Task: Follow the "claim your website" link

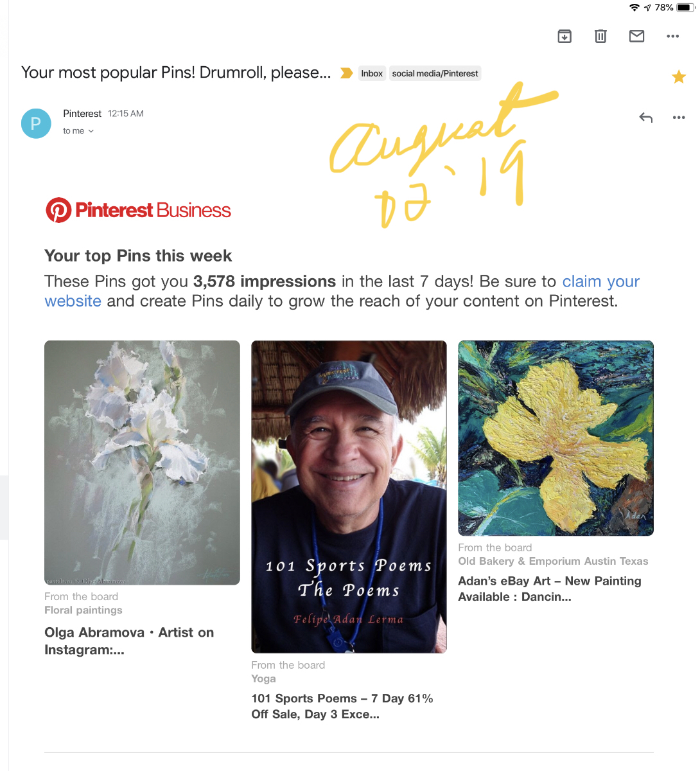Action: [600, 282]
